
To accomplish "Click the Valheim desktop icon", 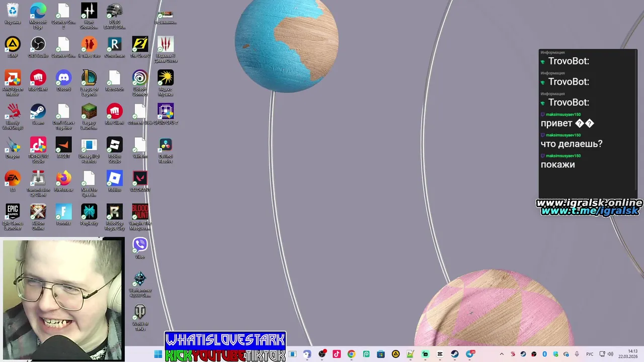I will 140,148.
